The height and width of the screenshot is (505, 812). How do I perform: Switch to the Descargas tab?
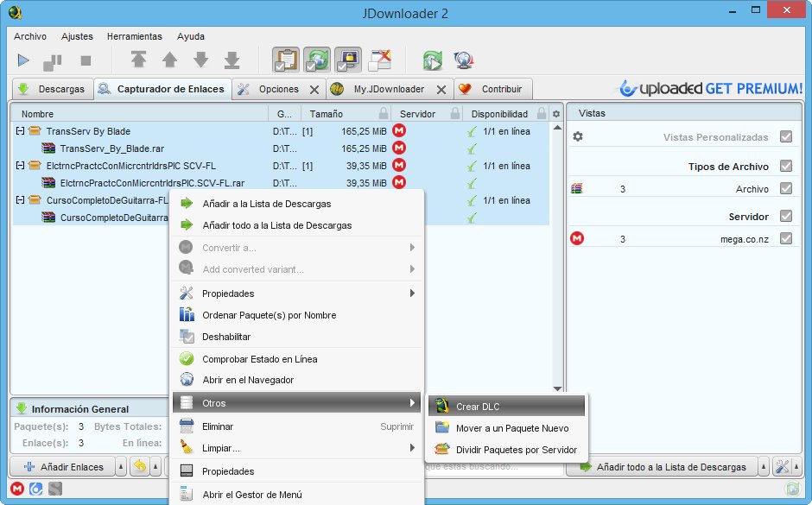(53, 89)
